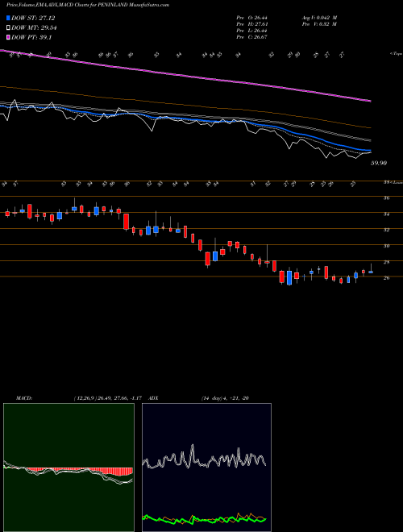Click the thick magenta DOW PT trend line
Viewport: 403px width, 532px height.
point(185,76)
